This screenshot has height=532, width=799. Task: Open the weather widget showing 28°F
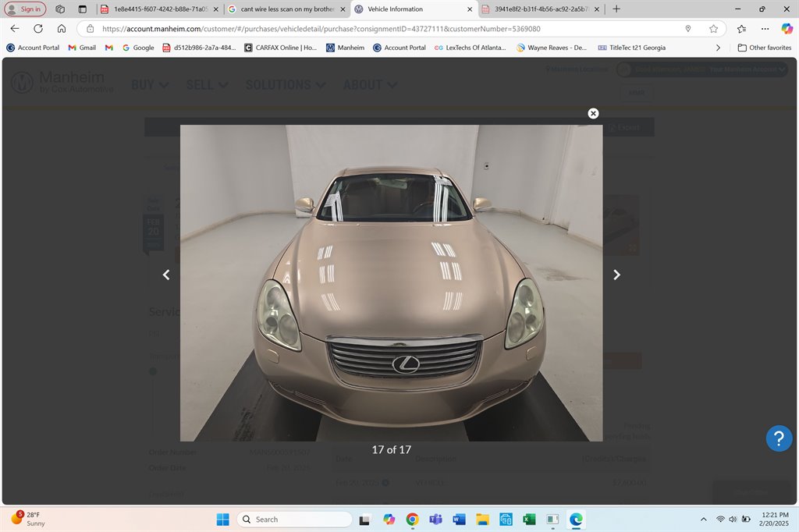(x=29, y=519)
